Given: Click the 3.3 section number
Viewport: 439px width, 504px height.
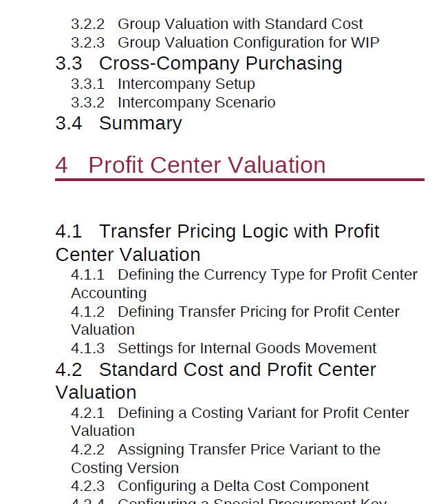Looking at the screenshot, I should [69, 63].
